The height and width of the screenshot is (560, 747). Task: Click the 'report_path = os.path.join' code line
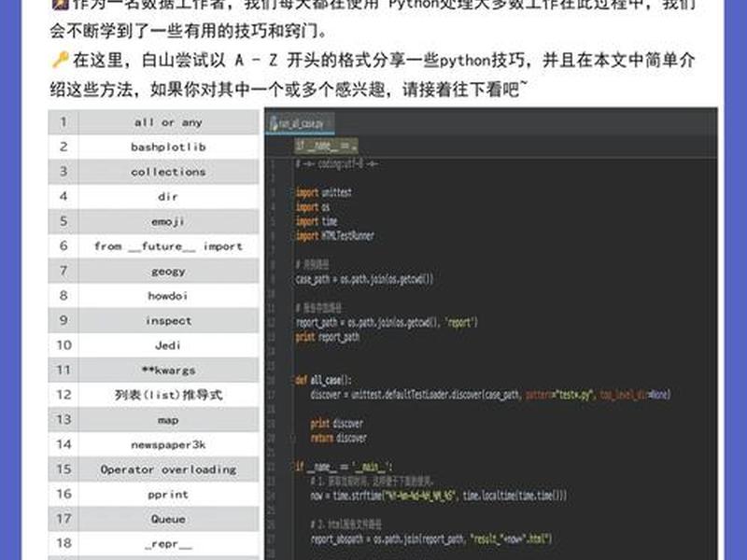click(x=387, y=322)
